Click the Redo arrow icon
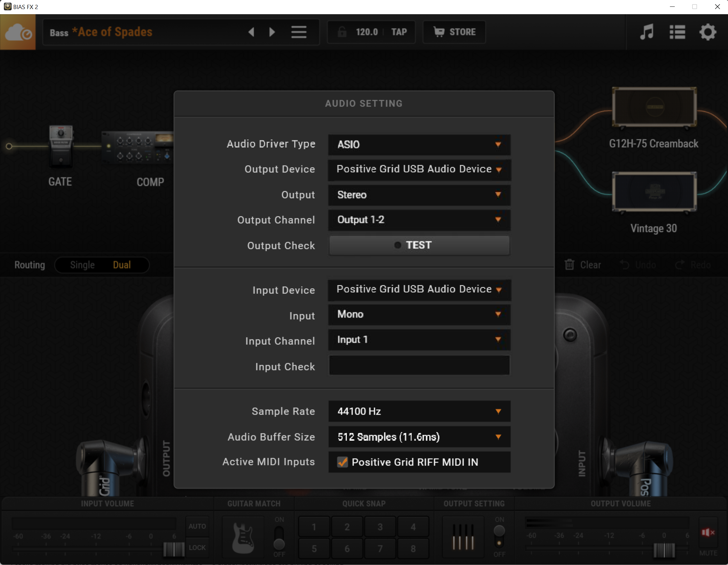 680,264
